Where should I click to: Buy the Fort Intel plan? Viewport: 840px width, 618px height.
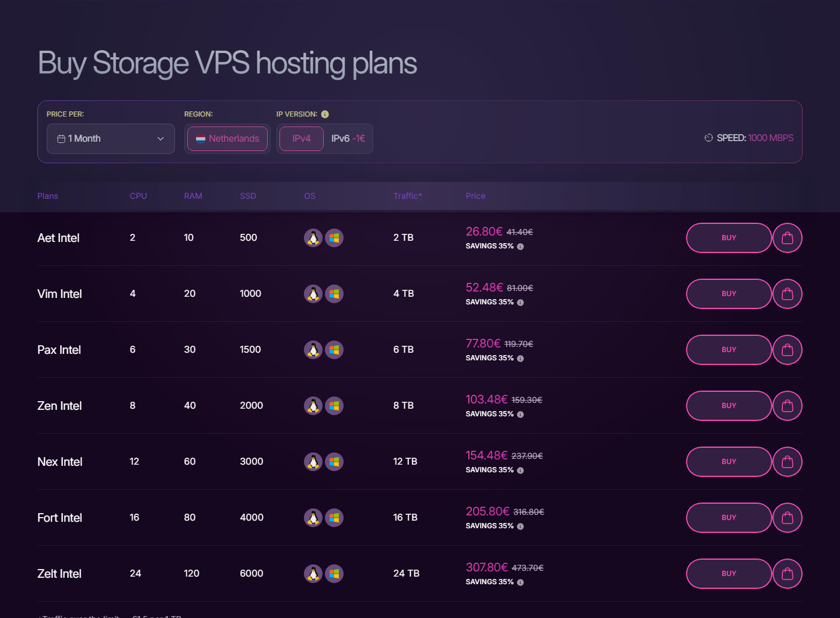(x=729, y=518)
